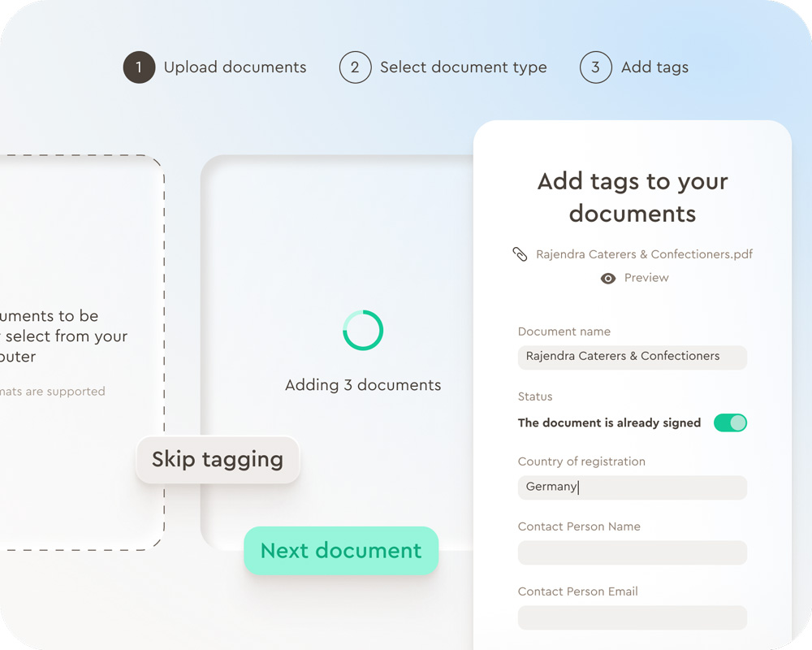Select the step 1 number circle
The width and height of the screenshot is (812, 650).
point(139,67)
